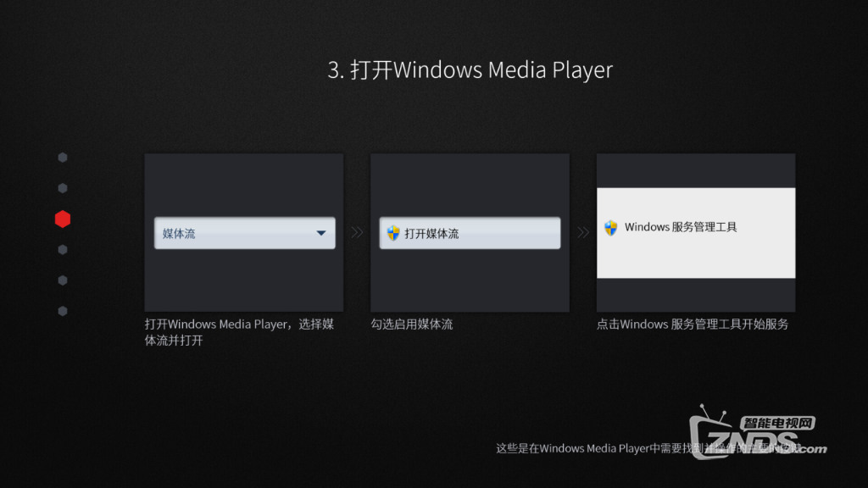Screen dimensions: 868x488
Task: Go to the fourth step hexagon dot
Action: (63, 250)
